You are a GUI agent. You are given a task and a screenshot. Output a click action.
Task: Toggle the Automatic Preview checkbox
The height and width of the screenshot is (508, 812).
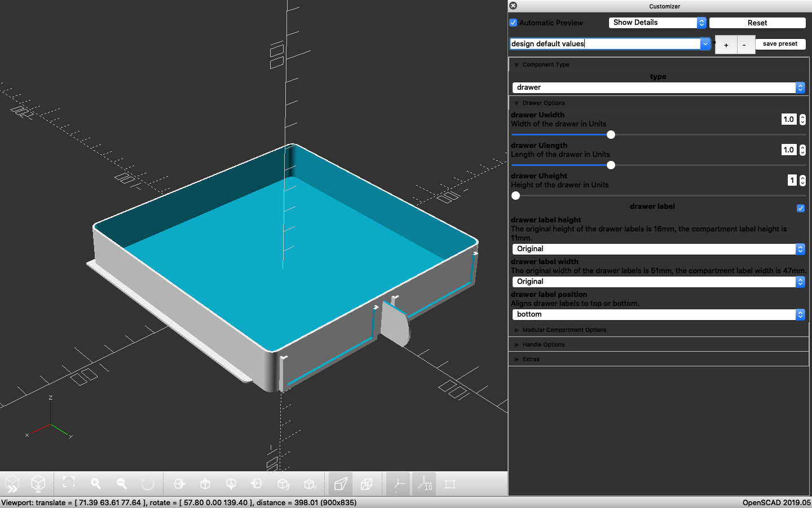tap(513, 23)
